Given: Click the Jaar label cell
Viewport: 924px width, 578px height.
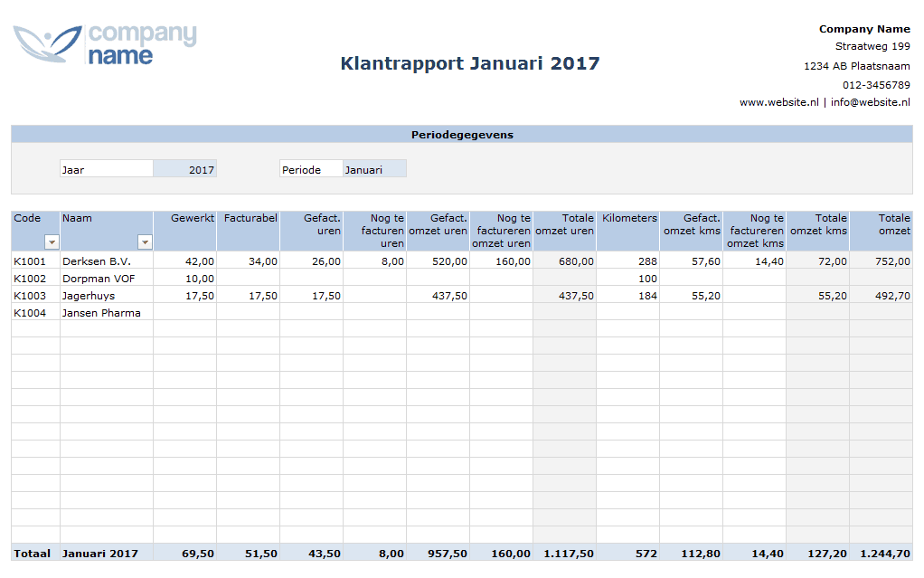Looking at the screenshot, I should pyautogui.click(x=107, y=168).
